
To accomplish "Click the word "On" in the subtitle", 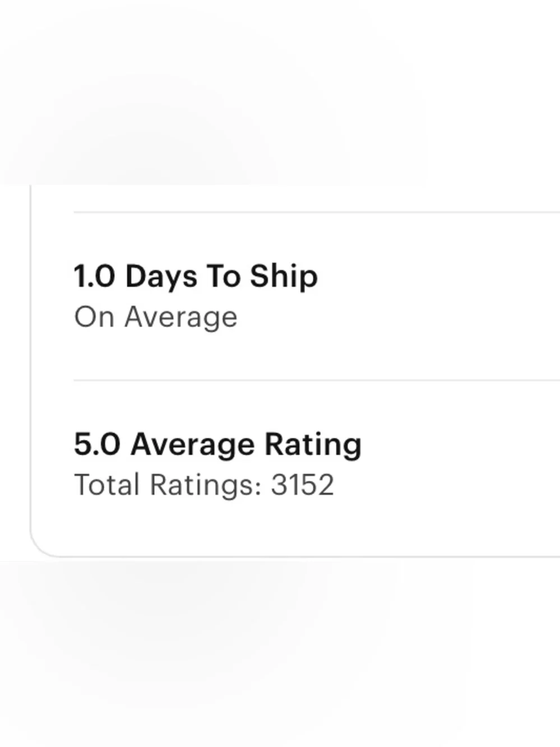I will pos(94,317).
